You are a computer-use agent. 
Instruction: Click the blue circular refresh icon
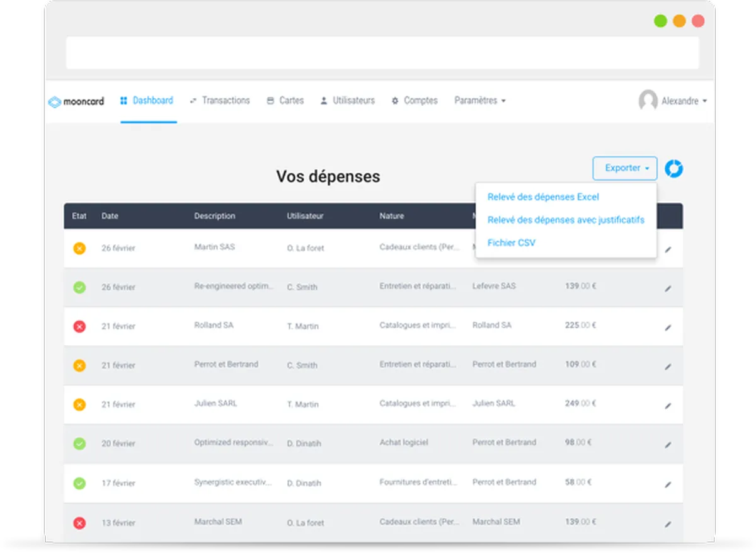(674, 169)
